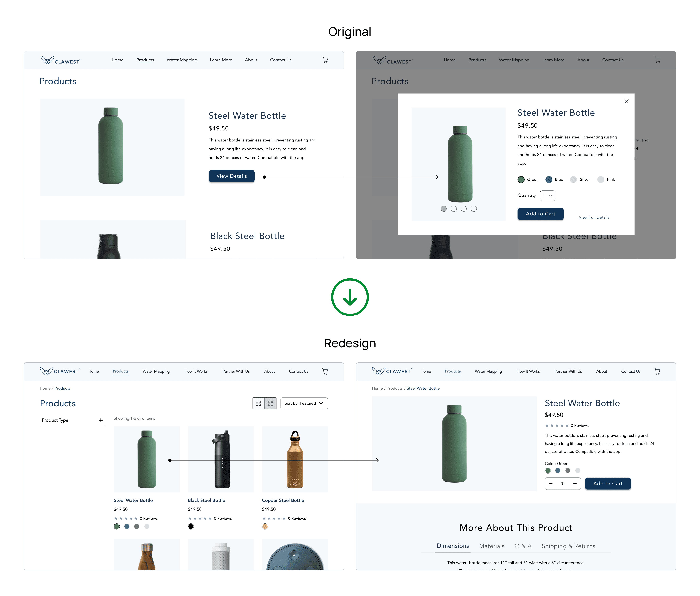Pick black swatch under Black Steel Bottle
This screenshot has width=700, height=596.
point(191,526)
